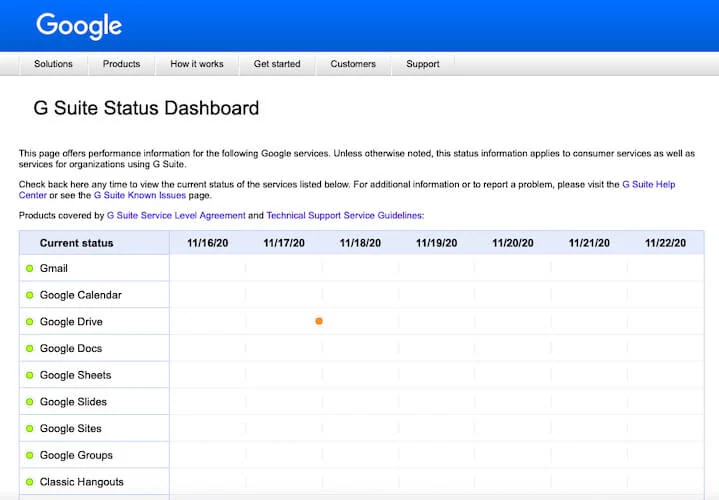The image size is (719, 500).
Task: Select the Google Slides service name
Action: coord(73,402)
